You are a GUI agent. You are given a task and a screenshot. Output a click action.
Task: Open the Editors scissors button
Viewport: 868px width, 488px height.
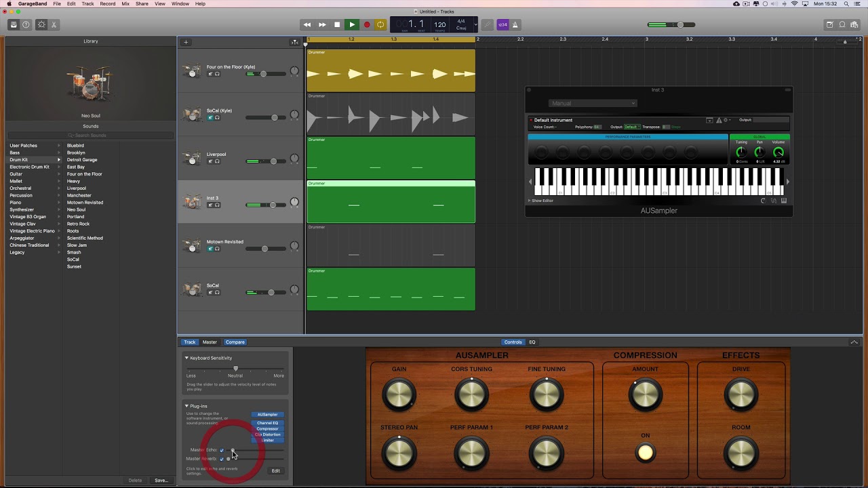click(x=54, y=25)
